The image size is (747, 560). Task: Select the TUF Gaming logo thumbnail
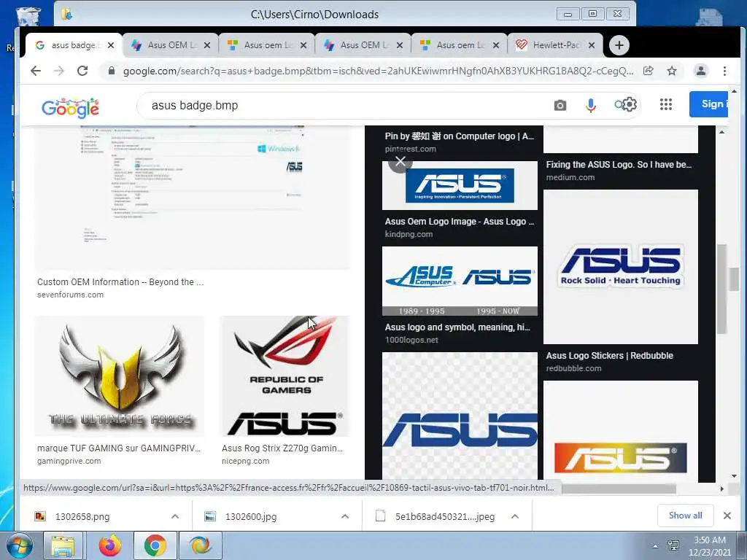pyautogui.click(x=120, y=376)
